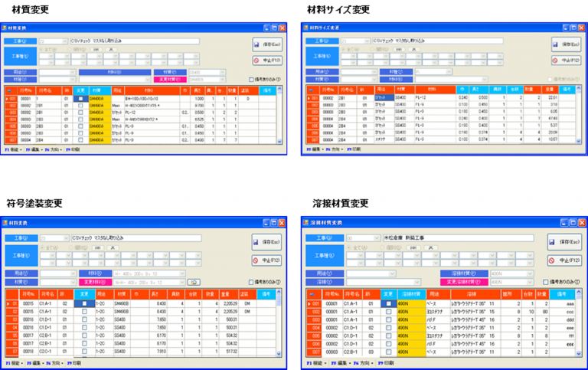Click F9 印刷 in 材料サイズ変更 window
The width and height of the screenshot is (588, 370).
click(354, 149)
